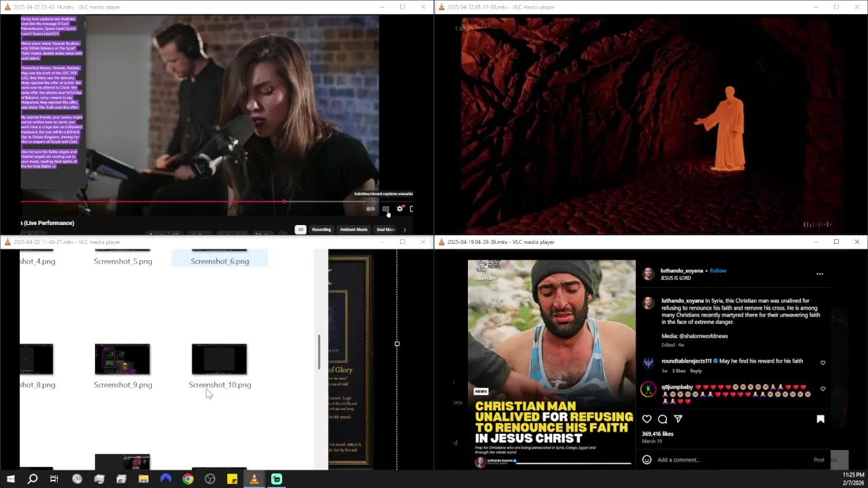
Task: Open roundtablerejects111's profile avatar
Action: (x=648, y=363)
